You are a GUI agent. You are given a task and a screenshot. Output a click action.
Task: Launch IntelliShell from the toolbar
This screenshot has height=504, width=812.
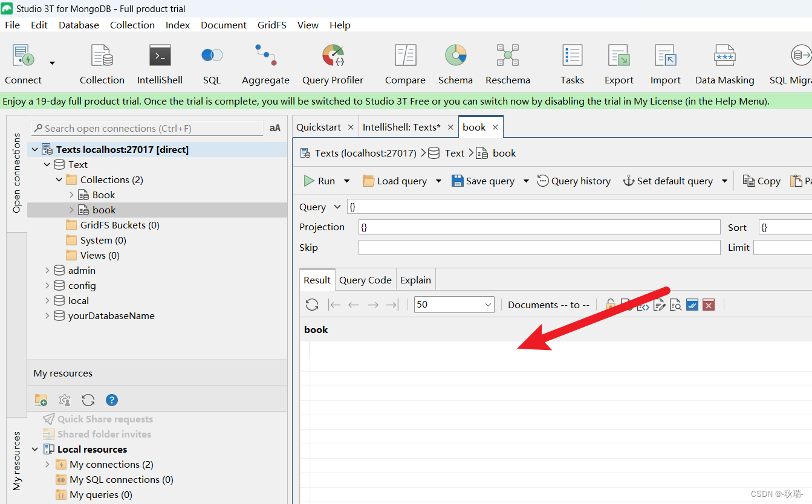point(160,56)
